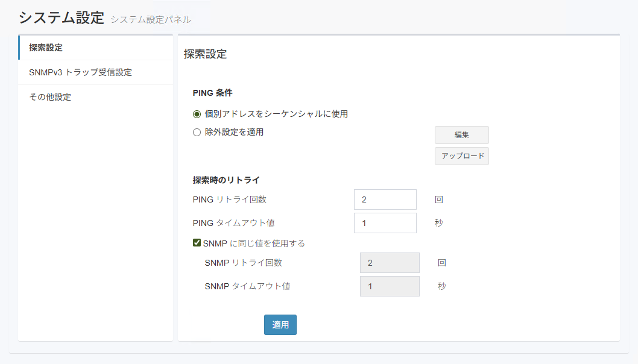Click the 探索設定 panel heading
Screen dimensions: 638x364
pyautogui.click(x=205, y=54)
